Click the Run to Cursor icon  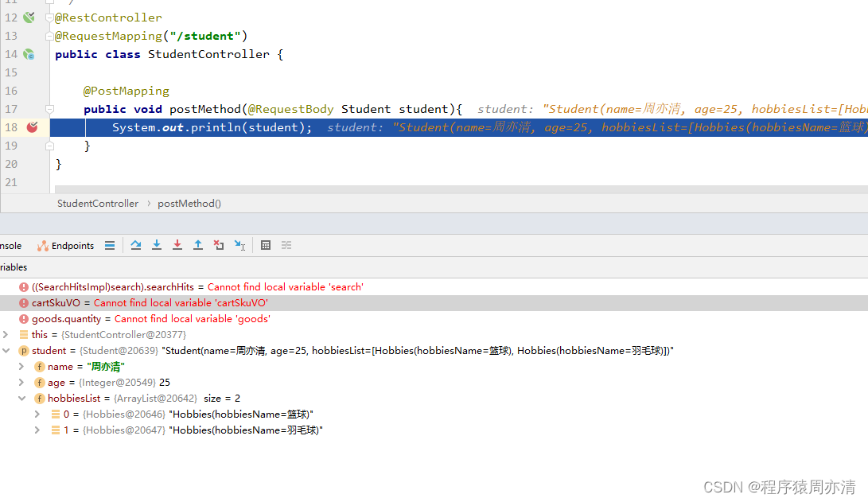[x=239, y=245]
